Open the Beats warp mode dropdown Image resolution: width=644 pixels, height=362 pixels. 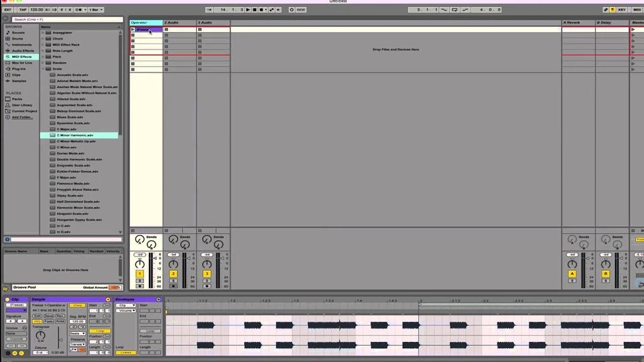[77, 334]
